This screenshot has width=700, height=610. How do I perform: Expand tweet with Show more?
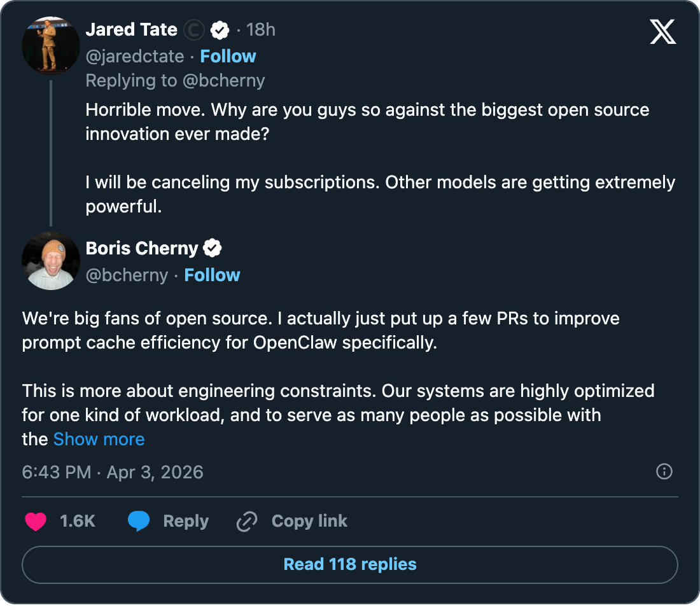[99, 439]
